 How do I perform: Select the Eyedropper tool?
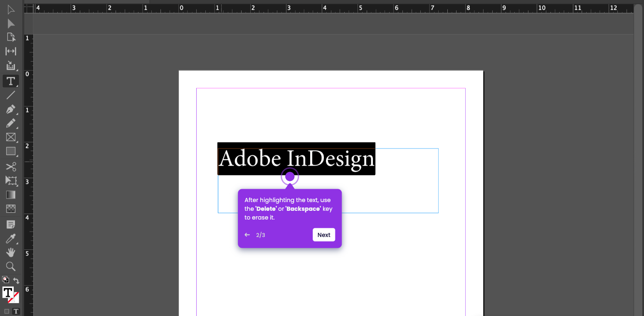point(11,239)
